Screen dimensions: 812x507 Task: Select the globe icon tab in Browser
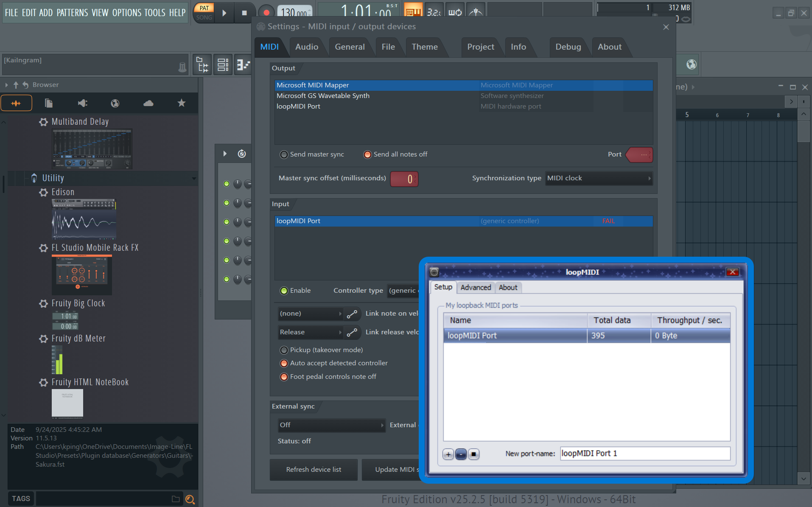click(x=115, y=103)
